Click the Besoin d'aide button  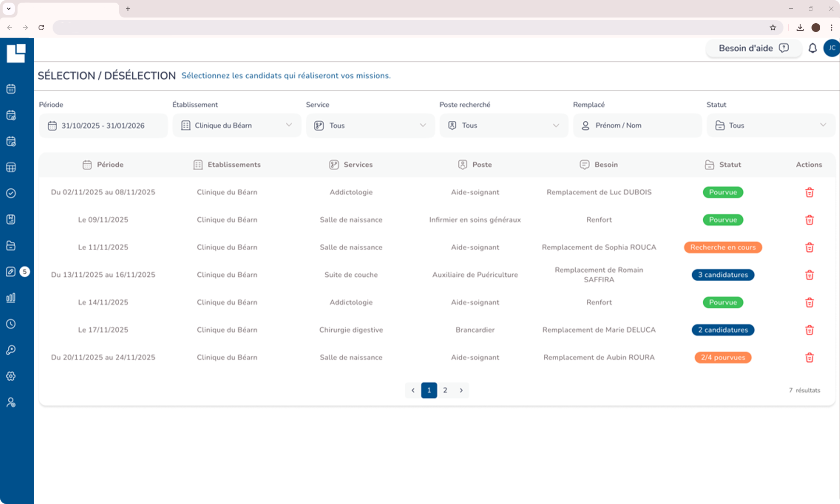click(x=753, y=48)
